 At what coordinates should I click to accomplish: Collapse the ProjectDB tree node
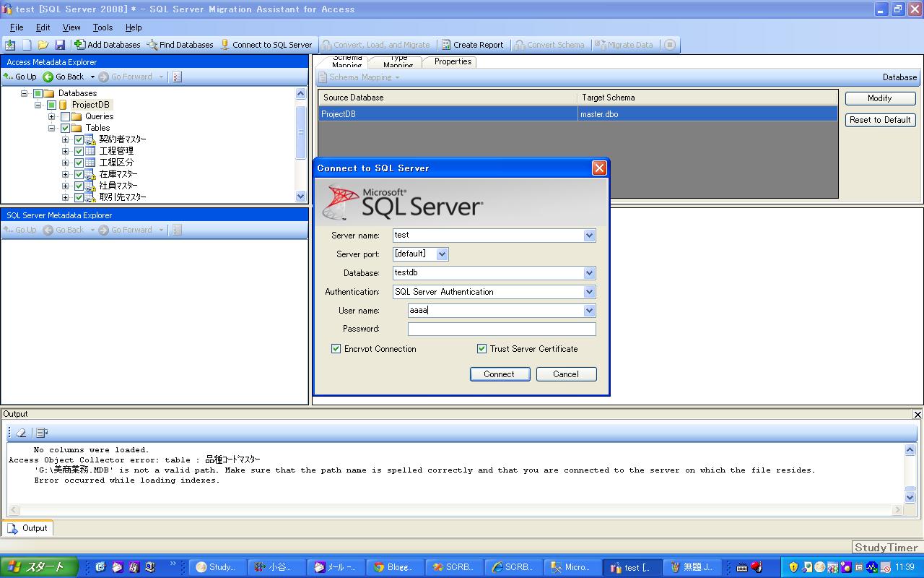38,105
